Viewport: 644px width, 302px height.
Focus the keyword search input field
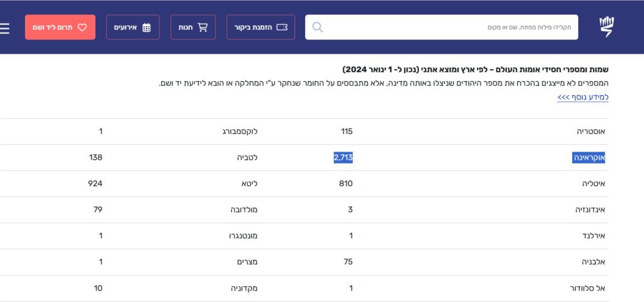(x=441, y=27)
